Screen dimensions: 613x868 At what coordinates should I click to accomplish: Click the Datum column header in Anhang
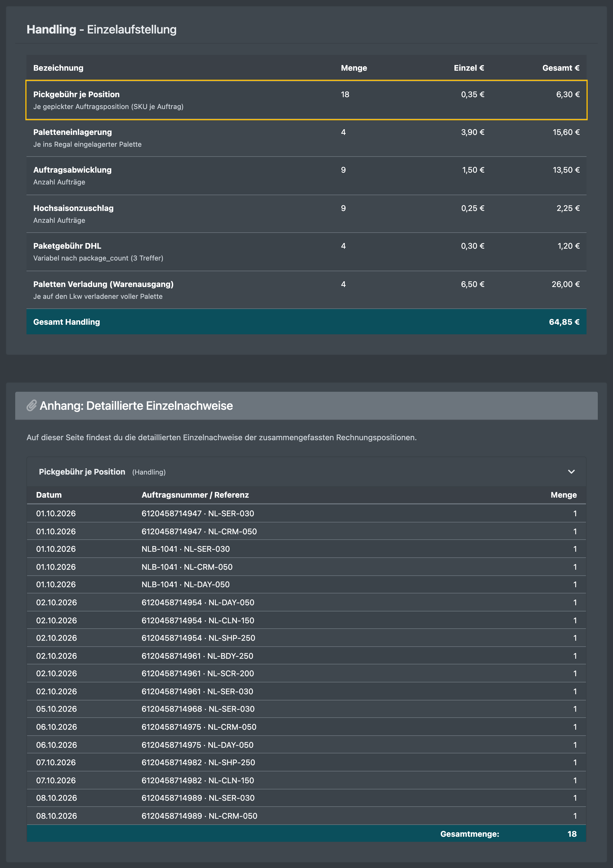49,495
